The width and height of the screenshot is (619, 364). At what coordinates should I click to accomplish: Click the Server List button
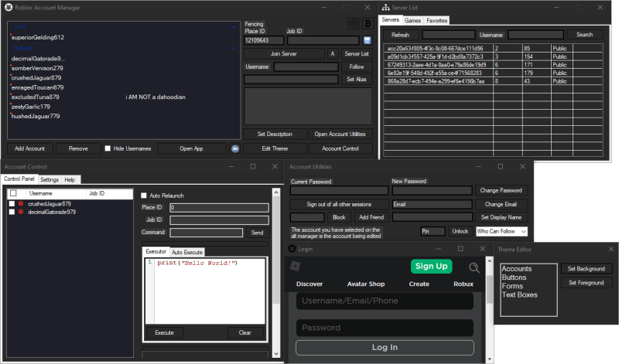tap(357, 53)
